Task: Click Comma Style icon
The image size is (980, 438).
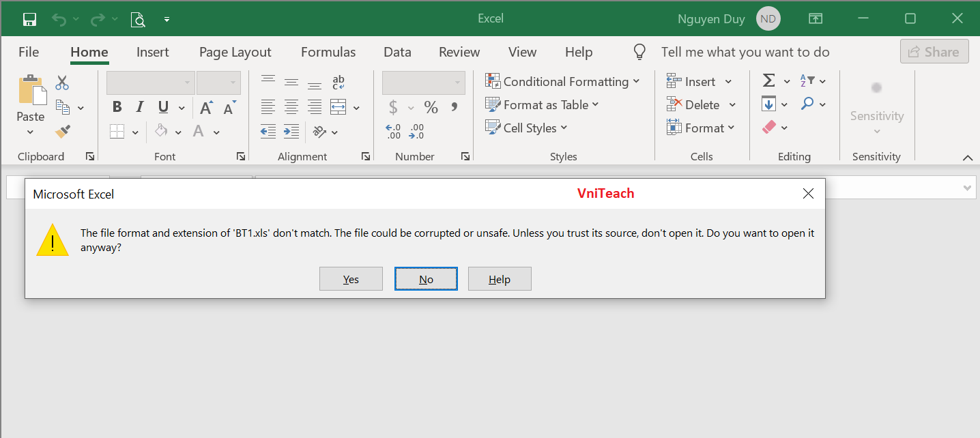Action: pyautogui.click(x=454, y=107)
